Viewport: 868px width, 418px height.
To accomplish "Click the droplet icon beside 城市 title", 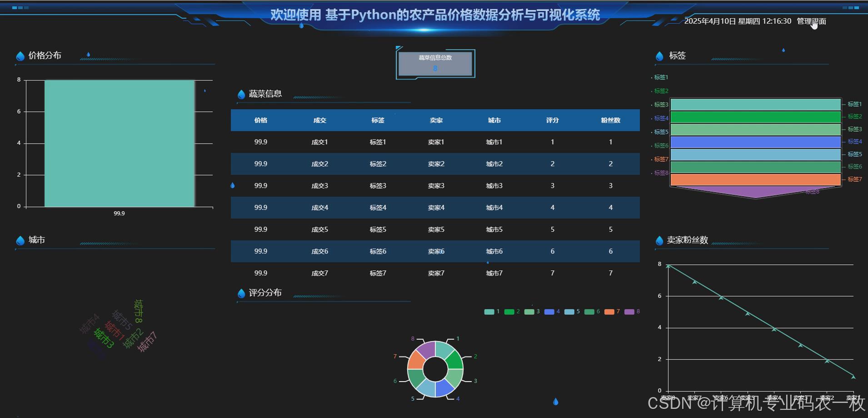I will pyautogui.click(x=20, y=240).
